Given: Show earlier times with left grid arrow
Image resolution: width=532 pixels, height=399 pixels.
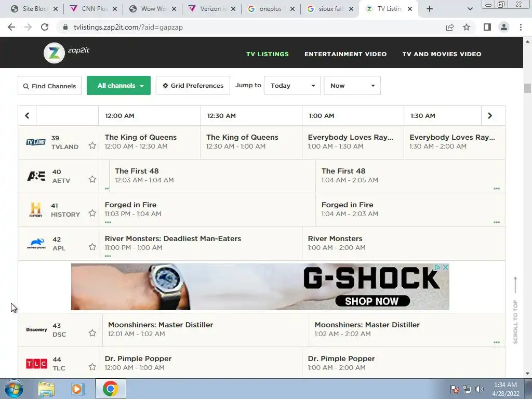Looking at the screenshot, I should [x=27, y=116].
